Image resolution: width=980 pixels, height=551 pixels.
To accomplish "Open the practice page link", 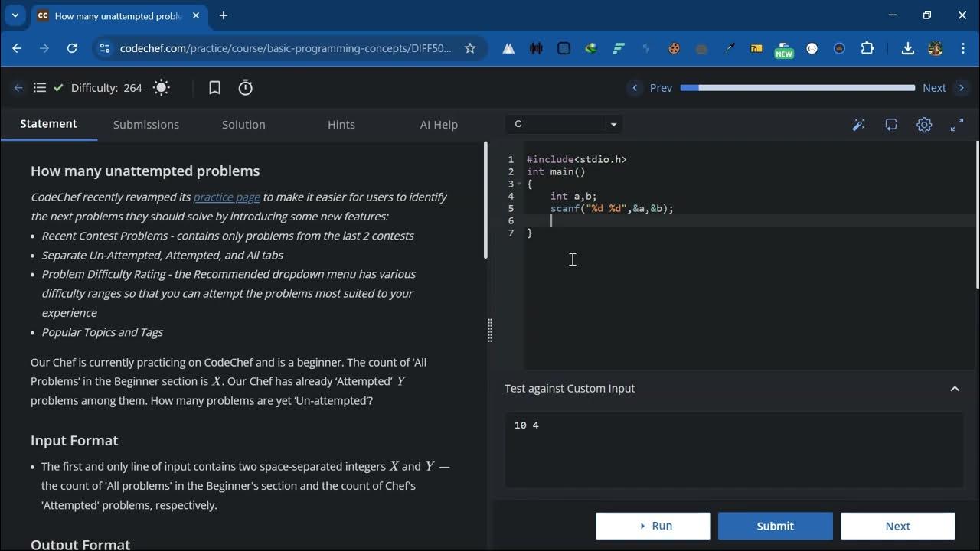I will [227, 197].
